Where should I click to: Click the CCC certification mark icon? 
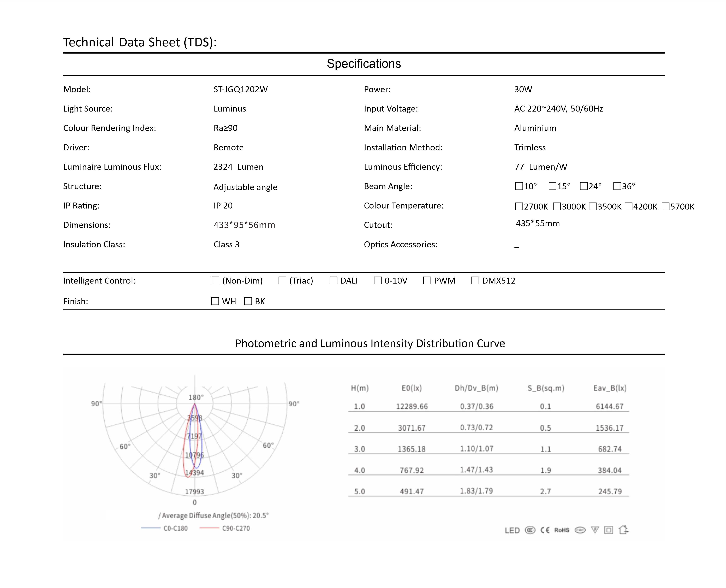[530, 530]
